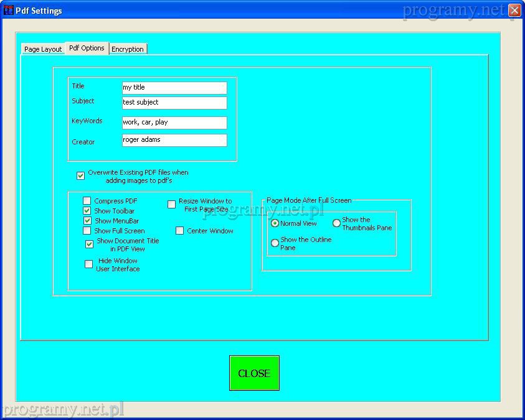525x420 pixels.
Task: Select the Normal View radio button
Action: (x=275, y=223)
